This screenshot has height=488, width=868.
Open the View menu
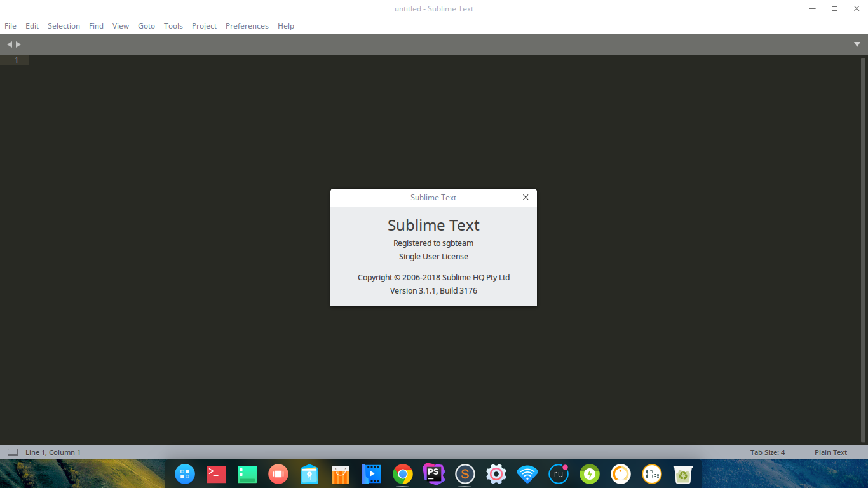pos(121,26)
